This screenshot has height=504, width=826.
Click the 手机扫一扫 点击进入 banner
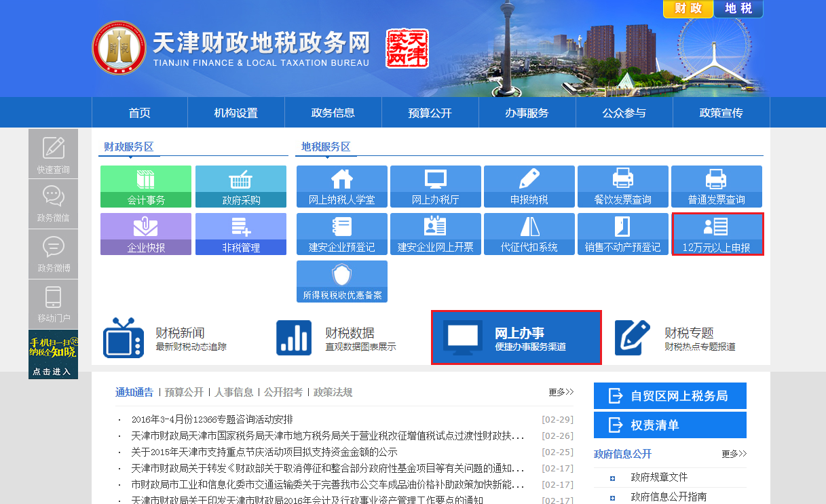tap(53, 355)
